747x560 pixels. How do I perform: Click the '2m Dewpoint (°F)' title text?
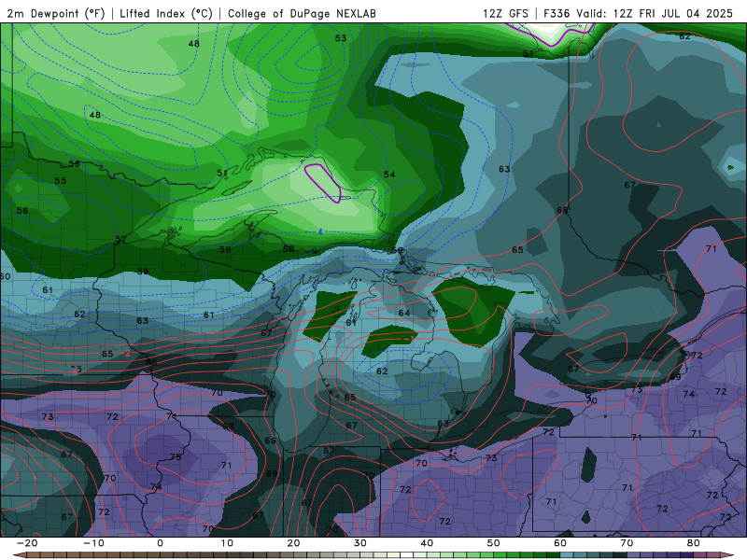(x=56, y=13)
